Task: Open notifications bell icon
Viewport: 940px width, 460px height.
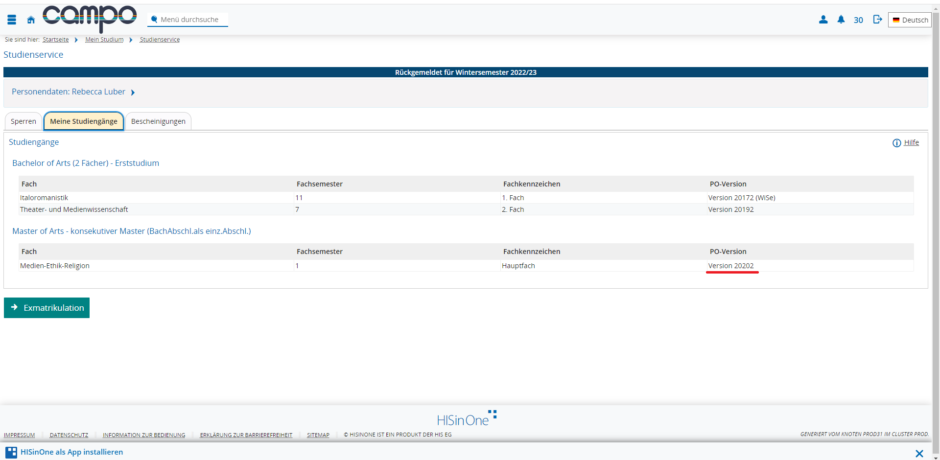Action: coord(840,19)
